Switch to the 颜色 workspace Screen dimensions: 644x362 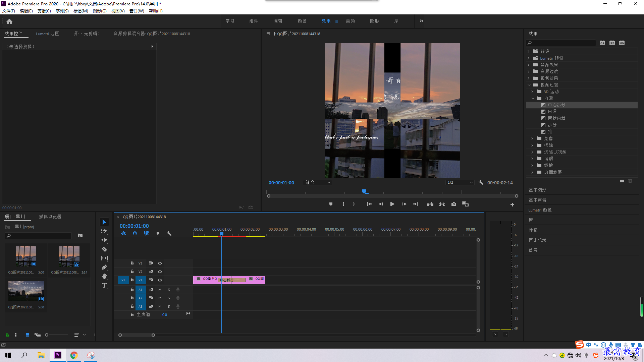(x=302, y=21)
